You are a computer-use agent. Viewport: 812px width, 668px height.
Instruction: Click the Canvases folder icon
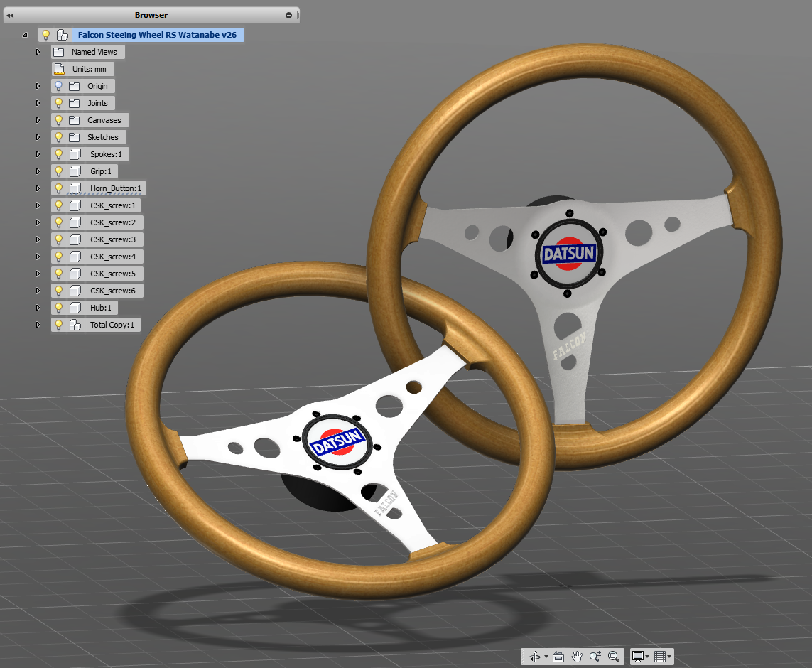click(x=75, y=120)
